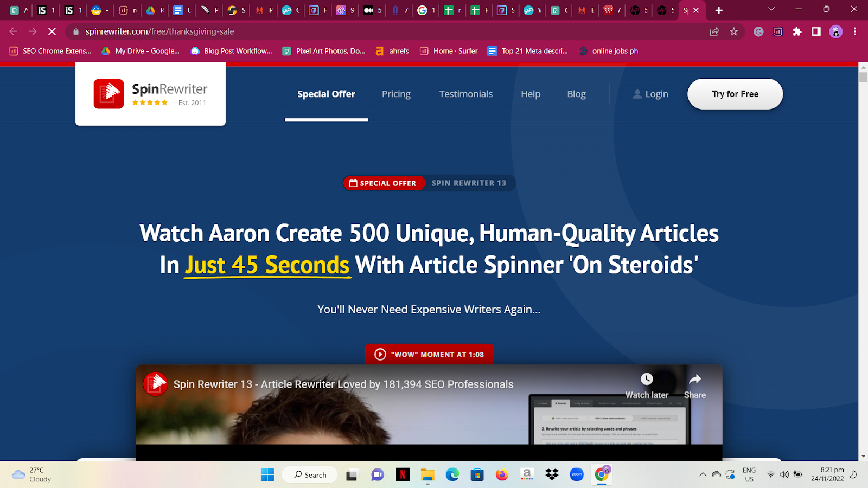
Task: Click the "WOW" MOMENT AT 1:08 button
Action: pyautogui.click(x=429, y=355)
